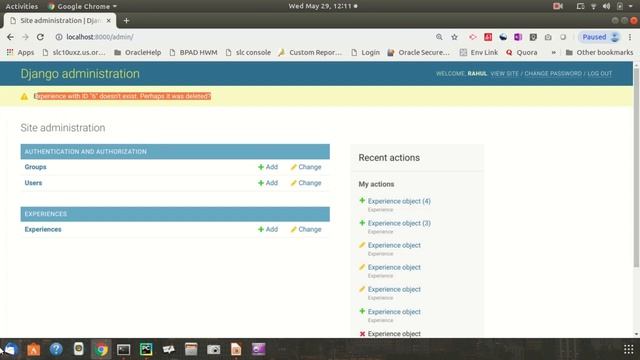Click the volume icon in top bar
Viewport: 640px width, 360px height.
tap(607, 6)
